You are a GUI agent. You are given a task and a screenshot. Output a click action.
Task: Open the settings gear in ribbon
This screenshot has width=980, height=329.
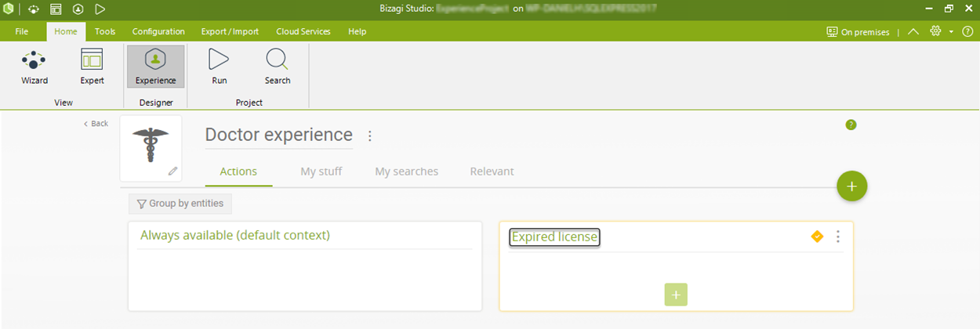tap(935, 31)
